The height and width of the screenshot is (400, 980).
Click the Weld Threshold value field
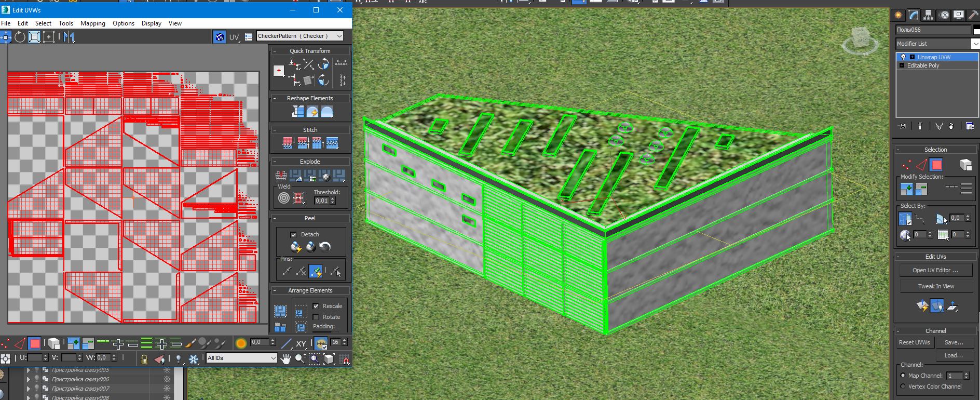[x=321, y=201]
